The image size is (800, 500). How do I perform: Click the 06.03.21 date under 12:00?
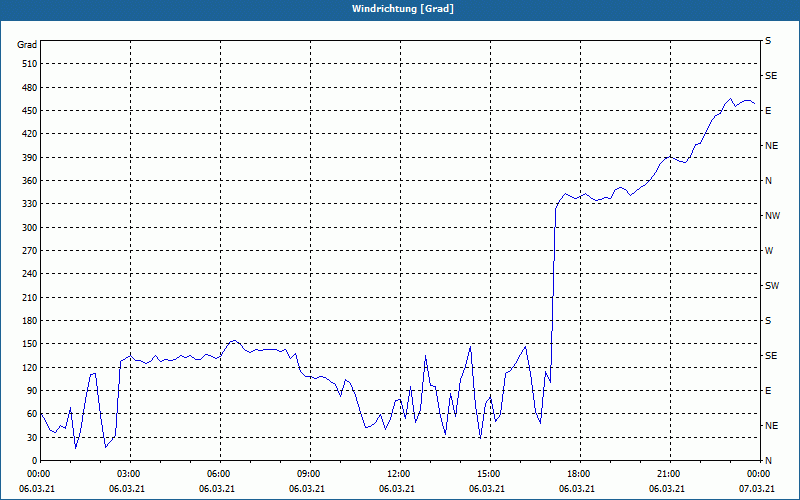point(396,489)
